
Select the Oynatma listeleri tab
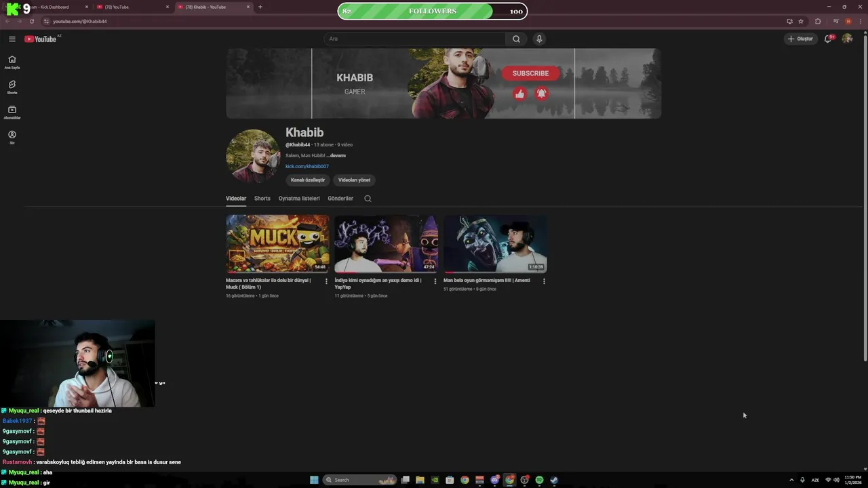[x=299, y=199]
